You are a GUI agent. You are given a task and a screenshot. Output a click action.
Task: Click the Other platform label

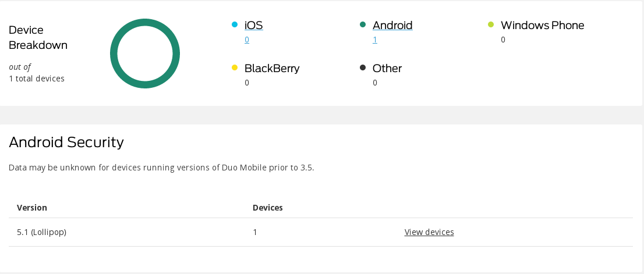coord(387,69)
